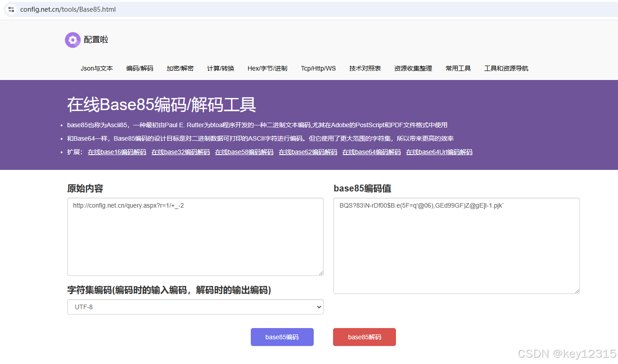Click the 配置啦 purple logo icon
Viewport: 618px width, 364px height.
coord(72,40)
